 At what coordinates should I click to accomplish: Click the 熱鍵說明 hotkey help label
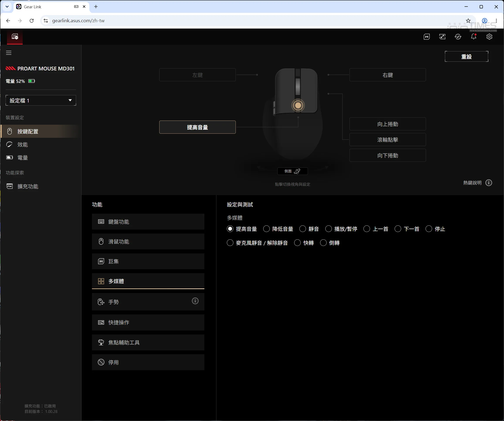(472, 183)
